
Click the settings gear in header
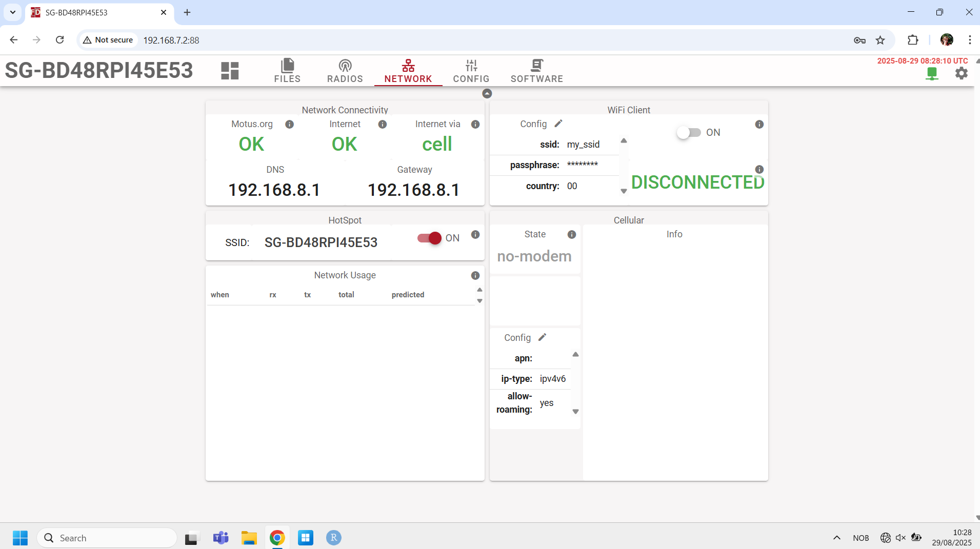point(962,73)
